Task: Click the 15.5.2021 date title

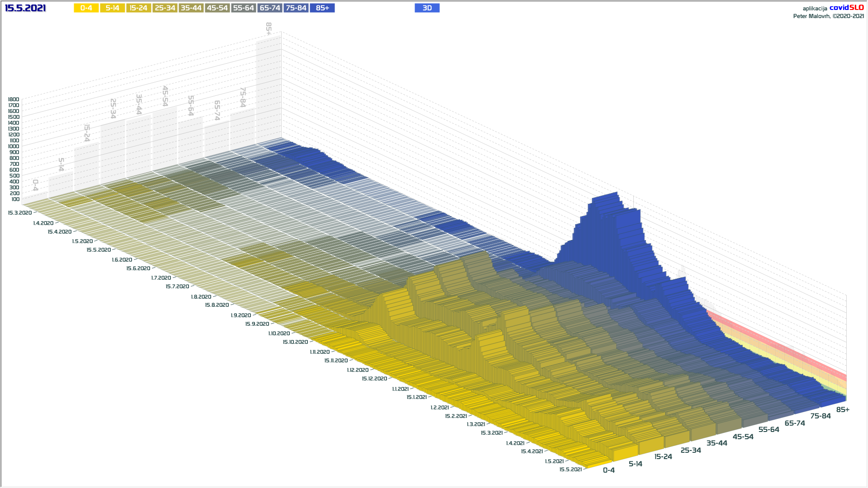Action: coord(25,8)
